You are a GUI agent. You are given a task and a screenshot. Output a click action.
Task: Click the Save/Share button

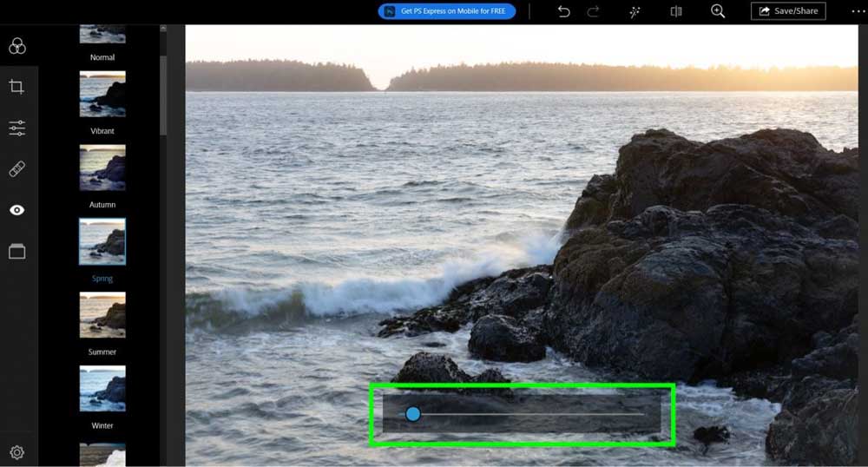coord(788,11)
